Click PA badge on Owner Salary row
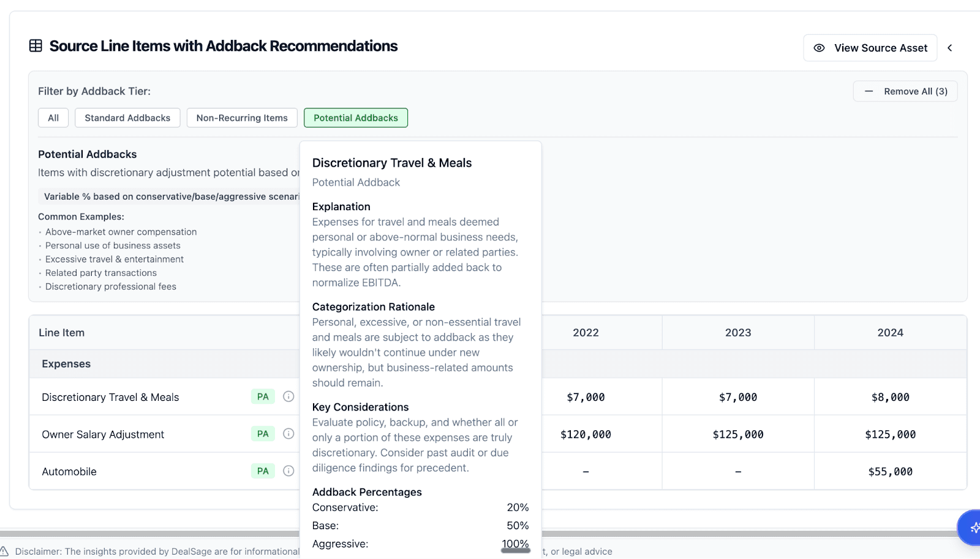This screenshot has width=980, height=559. (263, 434)
